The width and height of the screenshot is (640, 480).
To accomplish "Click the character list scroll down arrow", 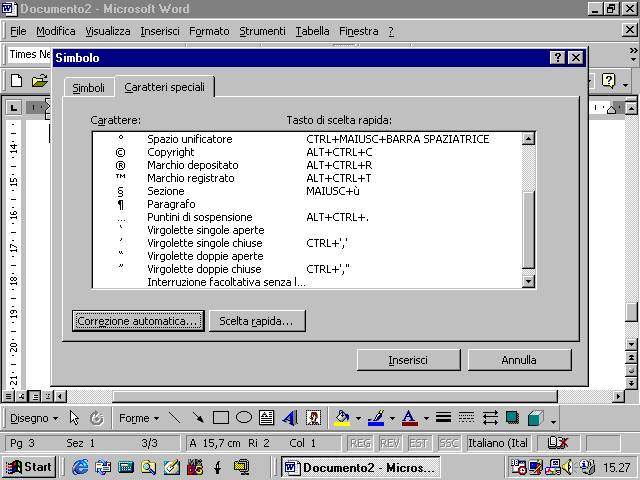I will tap(528, 281).
